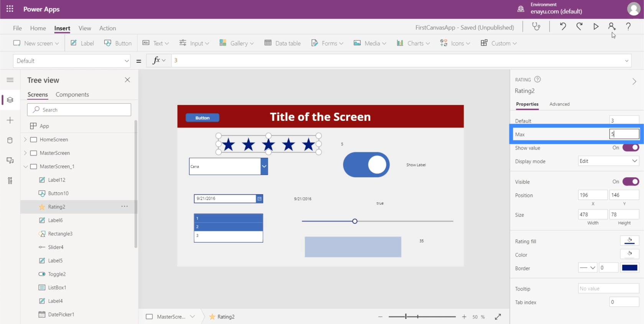Open the File menu
644x324 pixels.
17,28
